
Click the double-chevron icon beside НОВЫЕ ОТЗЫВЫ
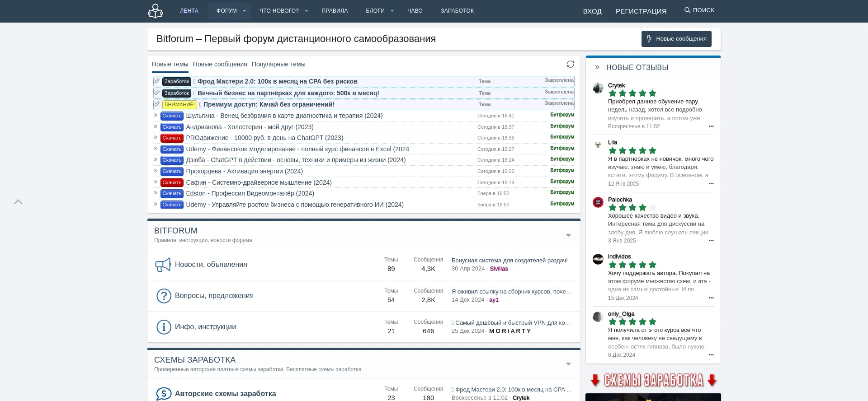(597, 67)
